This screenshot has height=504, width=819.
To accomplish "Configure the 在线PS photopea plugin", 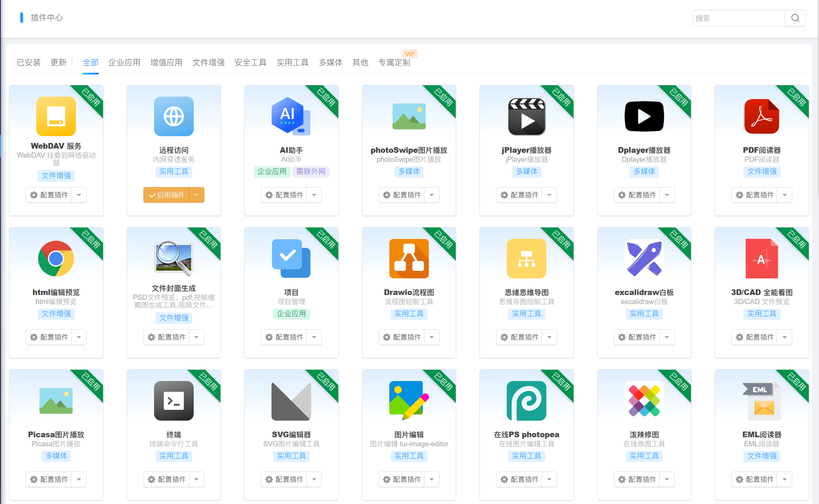I will pyautogui.click(x=519, y=479).
